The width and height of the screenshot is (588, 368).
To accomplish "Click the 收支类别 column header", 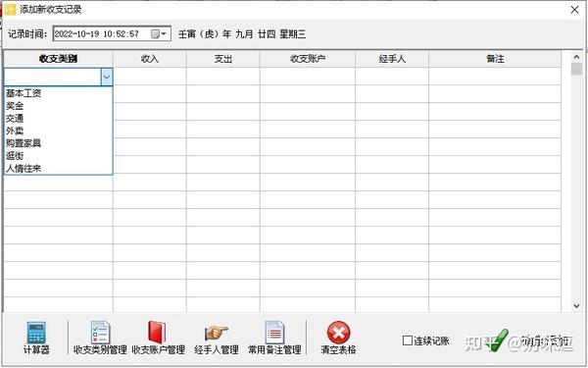I will click(x=58, y=59).
